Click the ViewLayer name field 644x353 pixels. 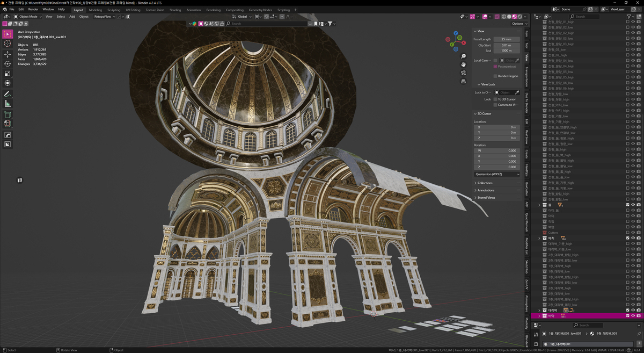pos(620,9)
